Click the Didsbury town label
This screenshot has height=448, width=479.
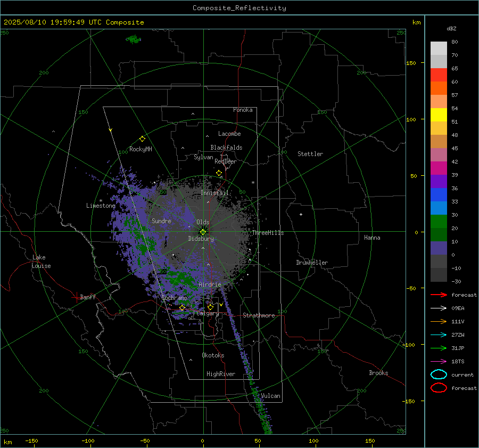[201, 239]
